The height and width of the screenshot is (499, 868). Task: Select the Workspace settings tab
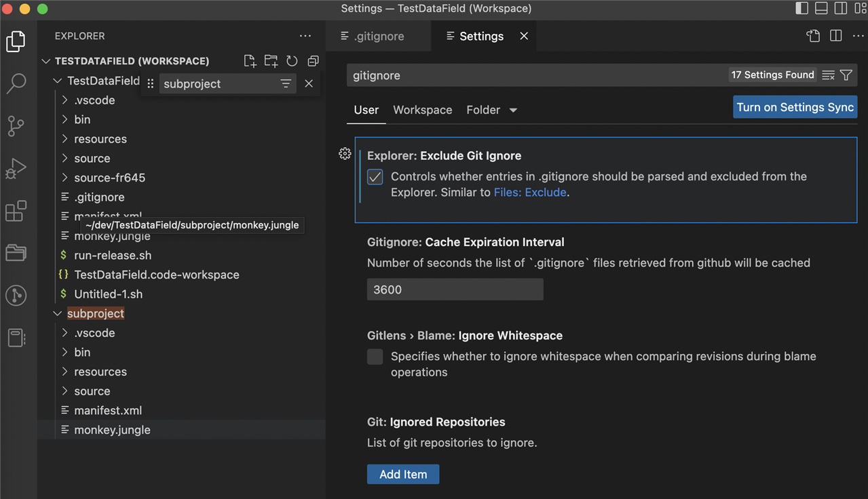422,110
